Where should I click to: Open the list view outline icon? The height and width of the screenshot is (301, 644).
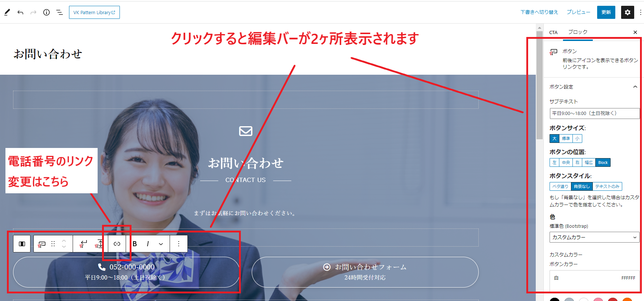(60, 12)
